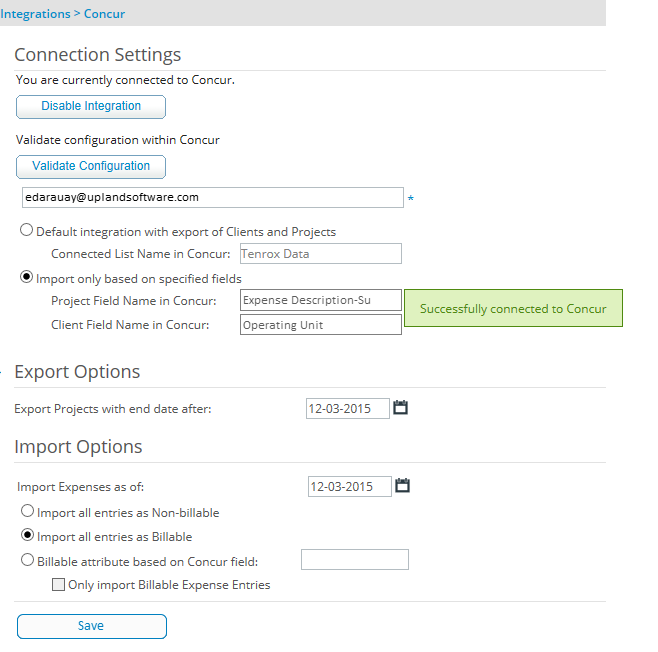Open calendar for Import Expenses as of
The width and height of the screenshot is (658, 652).
pos(402,485)
